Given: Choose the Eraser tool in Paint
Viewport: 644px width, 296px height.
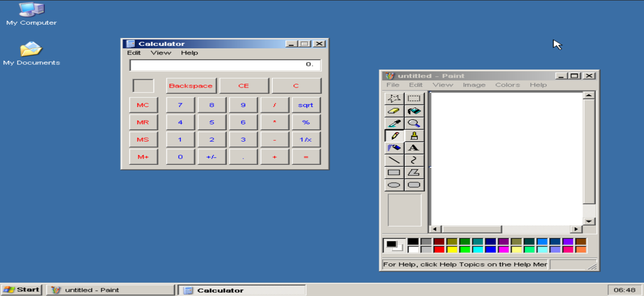Looking at the screenshot, I should [x=394, y=111].
